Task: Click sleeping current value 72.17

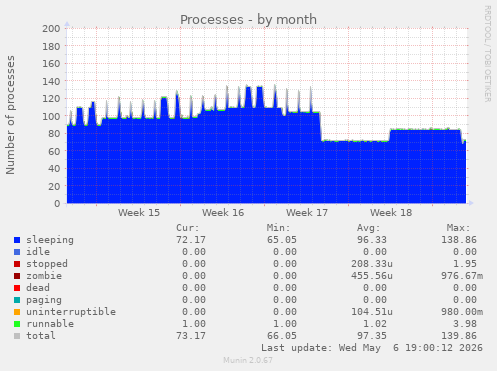Action: [191, 240]
